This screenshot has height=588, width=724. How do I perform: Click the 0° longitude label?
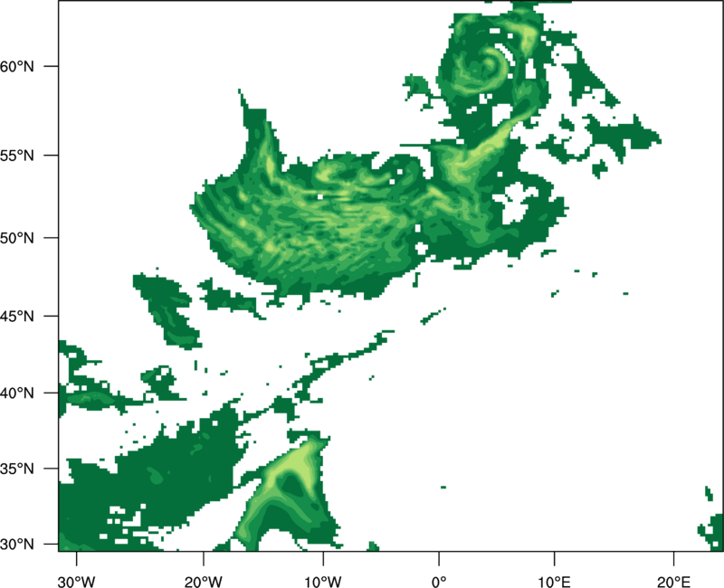(x=439, y=582)
